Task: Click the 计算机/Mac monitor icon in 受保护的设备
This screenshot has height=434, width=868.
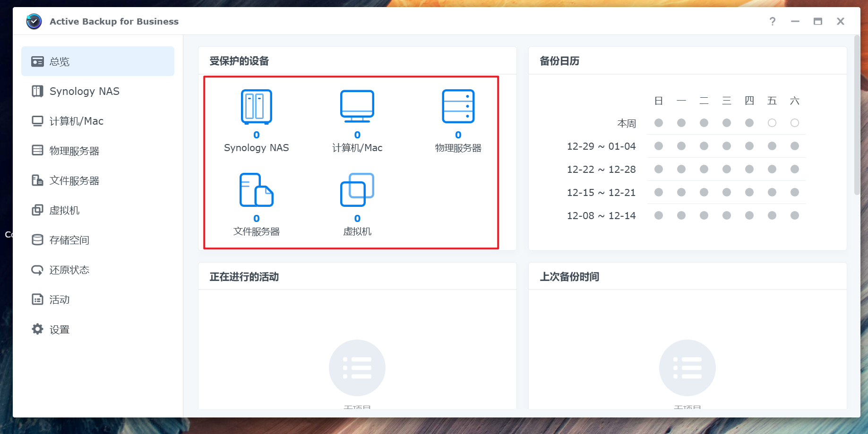Action: coord(357,107)
